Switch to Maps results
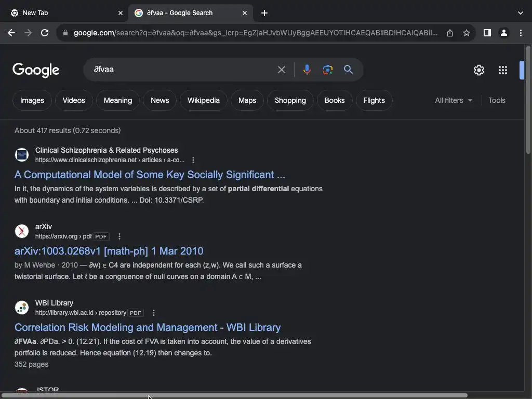Screen dimensions: 532x399 coord(247,100)
